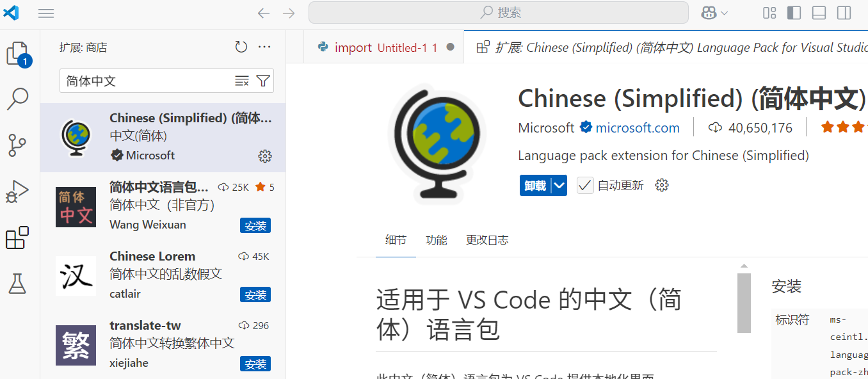Select the Chinese Lorem extension
This screenshot has width=868, height=379.
[163, 276]
